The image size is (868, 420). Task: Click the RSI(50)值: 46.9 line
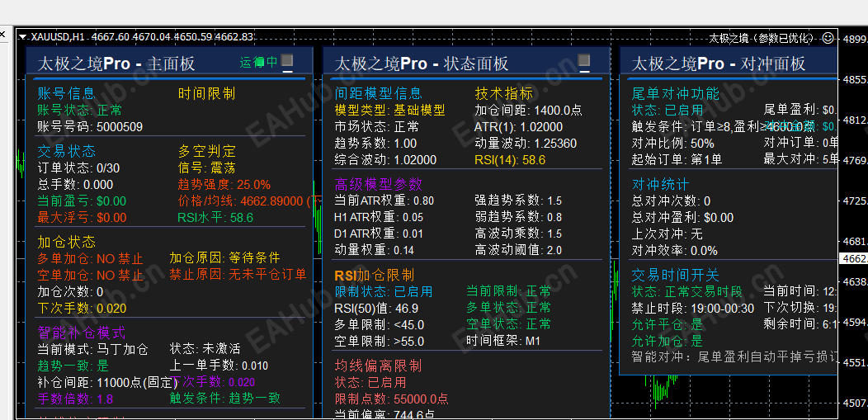point(376,309)
